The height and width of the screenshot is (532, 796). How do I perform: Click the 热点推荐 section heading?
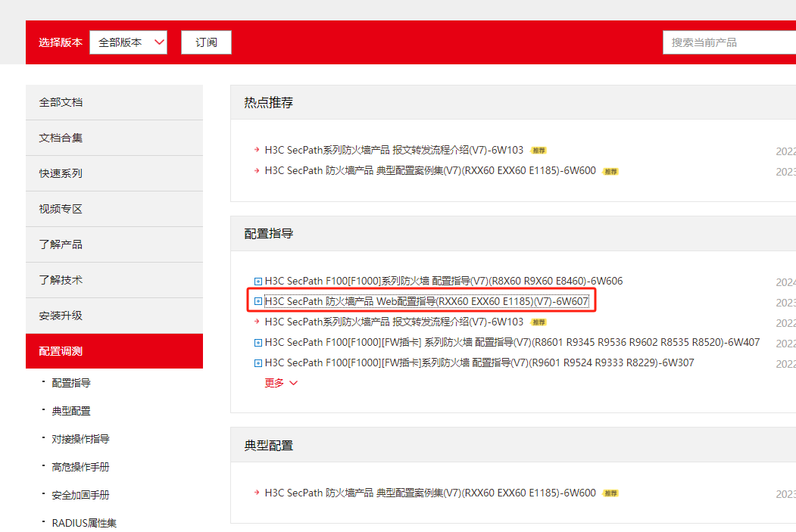[x=269, y=102]
